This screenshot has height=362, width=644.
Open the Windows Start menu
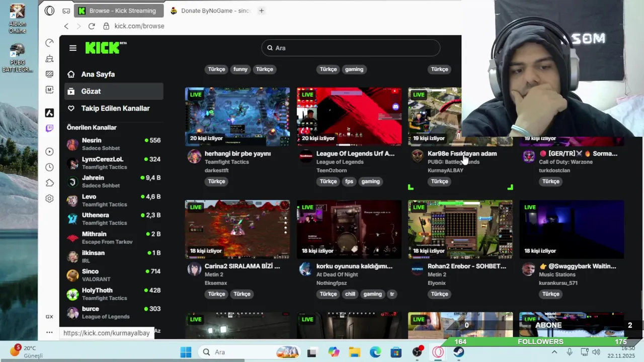pyautogui.click(x=186, y=352)
